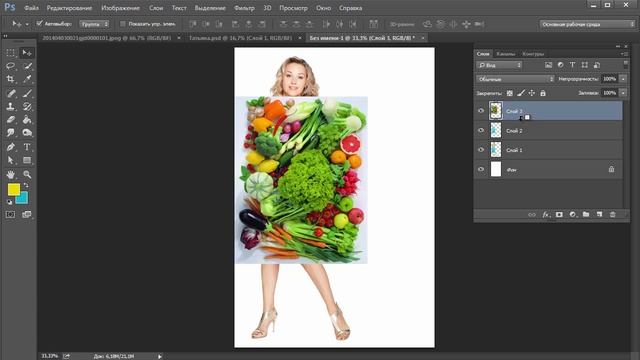
Task: Select the Dodge tool
Action: point(27,133)
